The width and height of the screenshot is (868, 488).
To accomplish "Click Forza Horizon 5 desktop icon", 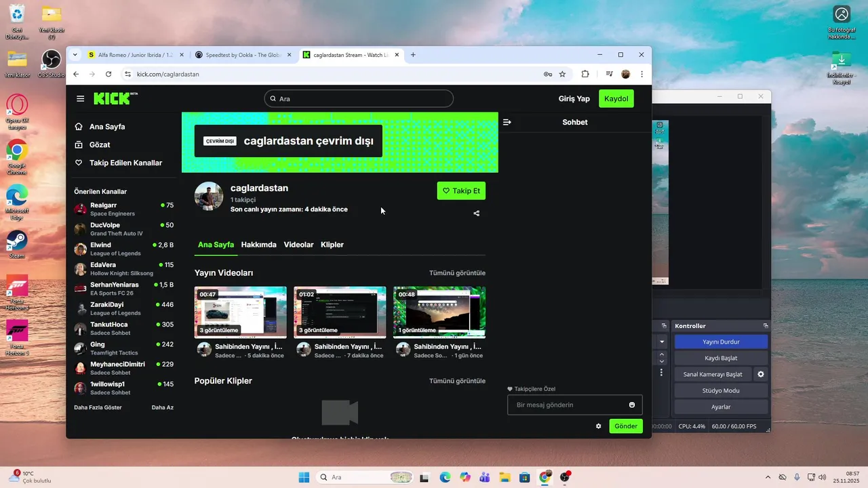I will (17, 337).
